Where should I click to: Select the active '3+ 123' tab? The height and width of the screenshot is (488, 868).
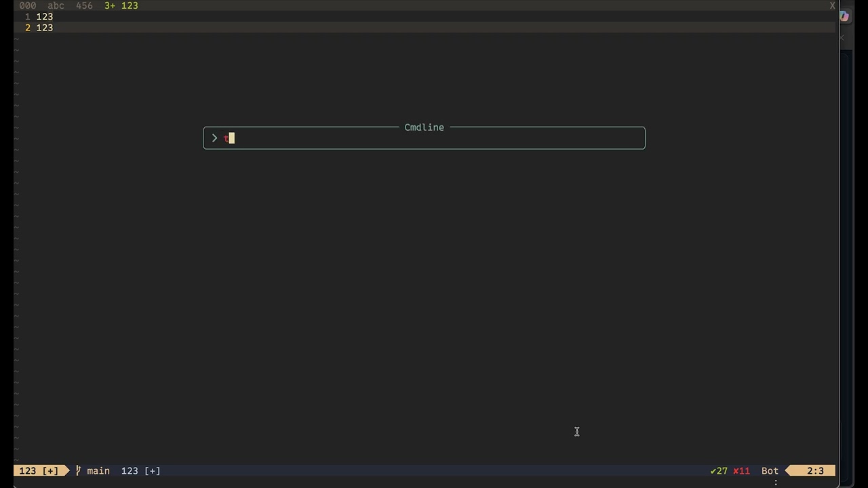tap(121, 5)
